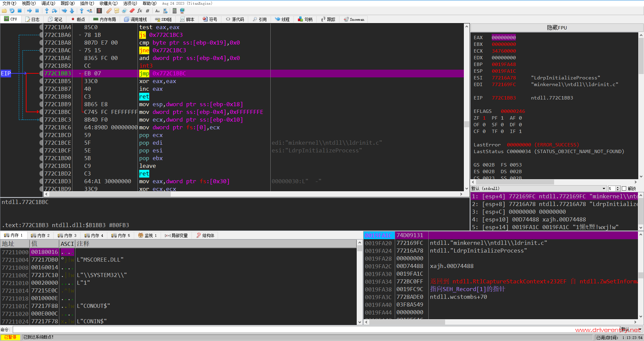Click the Variables hash icon
This screenshot has width=644, height=341.
click(148, 11)
